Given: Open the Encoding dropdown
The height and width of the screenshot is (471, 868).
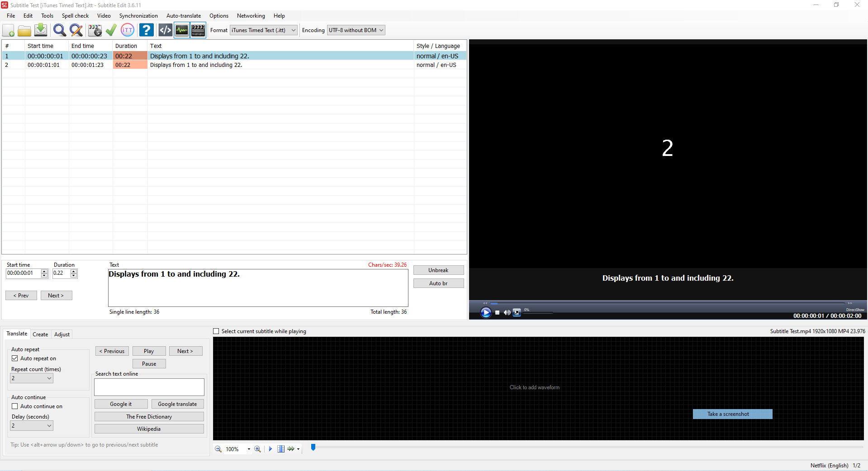Looking at the screenshot, I should click(x=380, y=30).
